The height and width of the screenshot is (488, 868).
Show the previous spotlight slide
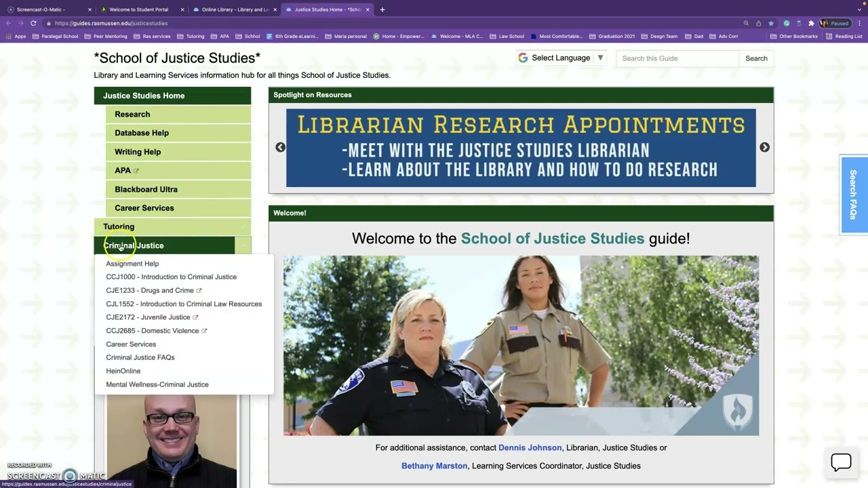tap(280, 147)
